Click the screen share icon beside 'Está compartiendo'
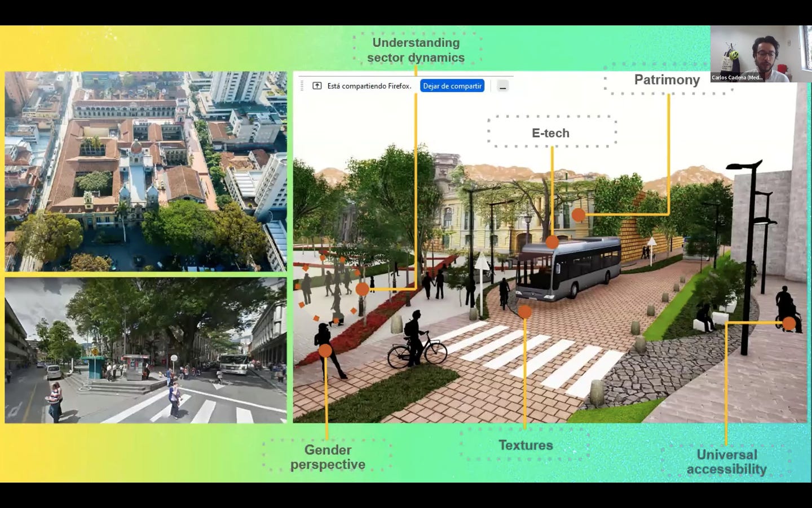Image resolution: width=812 pixels, height=508 pixels. pos(317,86)
